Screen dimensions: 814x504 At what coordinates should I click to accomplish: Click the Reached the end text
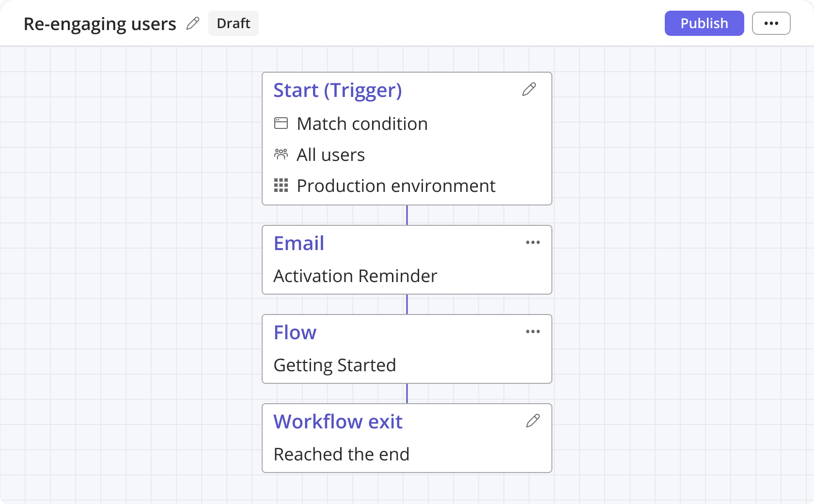coord(341,454)
